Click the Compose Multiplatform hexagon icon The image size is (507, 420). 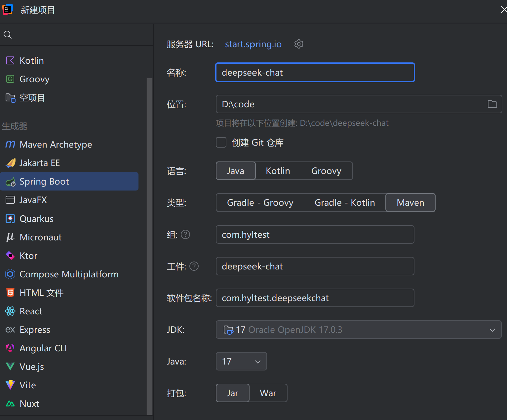10,274
